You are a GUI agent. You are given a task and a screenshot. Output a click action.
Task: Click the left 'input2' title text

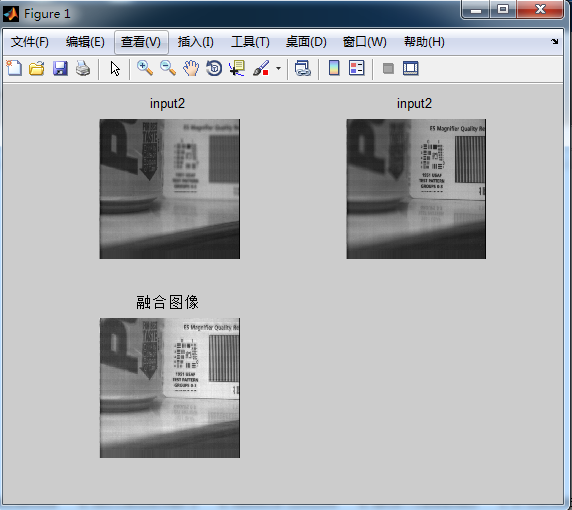tap(167, 104)
